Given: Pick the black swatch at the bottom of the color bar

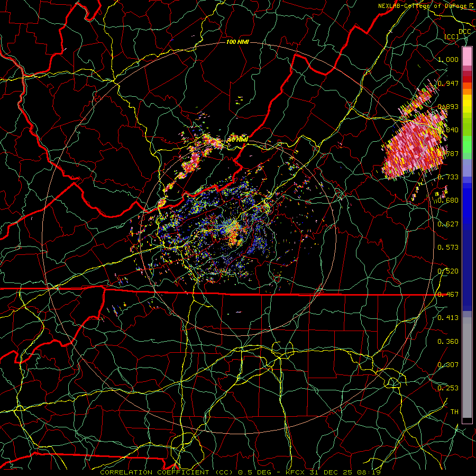Looking at the screenshot, I should click(x=467, y=420).
